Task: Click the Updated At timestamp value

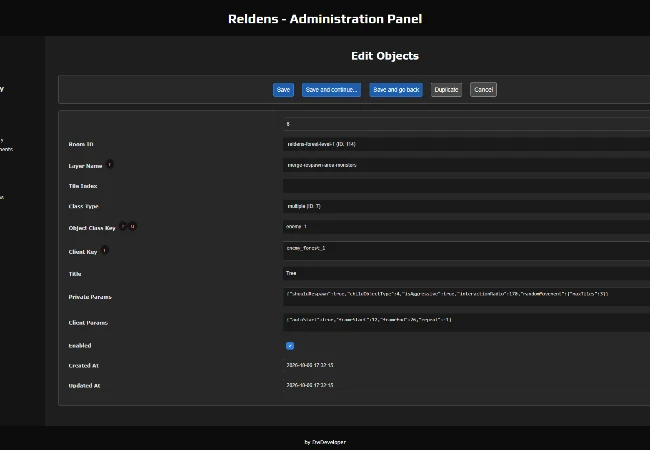Action: 310,385
